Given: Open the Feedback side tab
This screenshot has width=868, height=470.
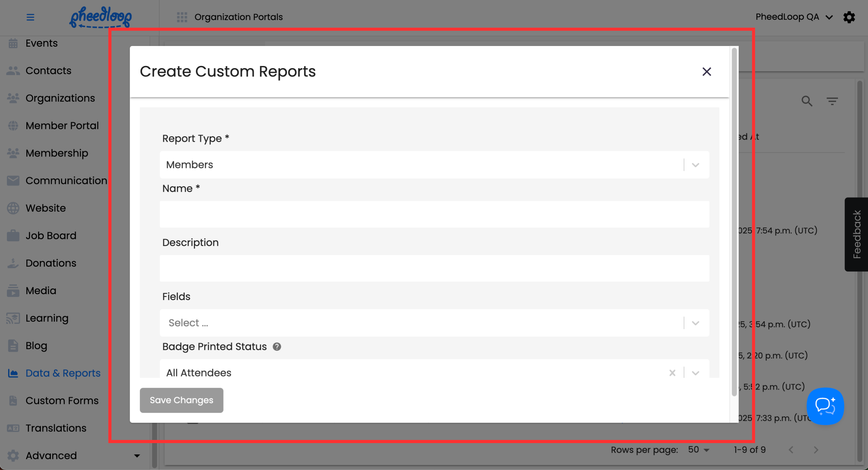Looking at the screenshot, I should (x=856, y=234).
